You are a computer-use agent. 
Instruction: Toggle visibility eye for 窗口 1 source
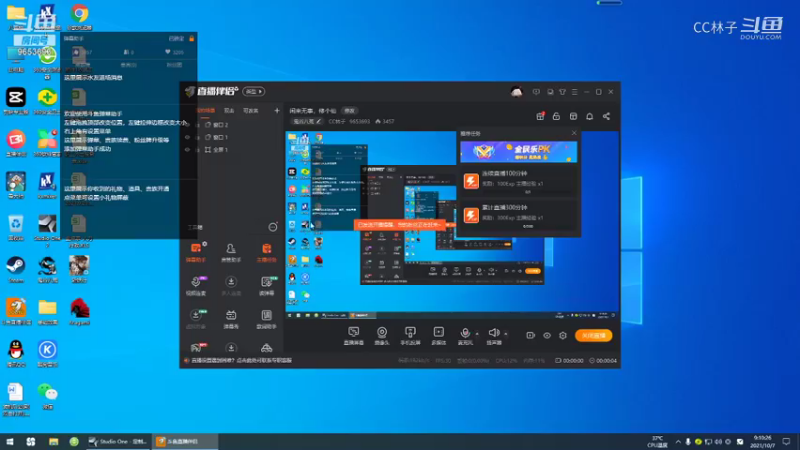click(187, 137)
